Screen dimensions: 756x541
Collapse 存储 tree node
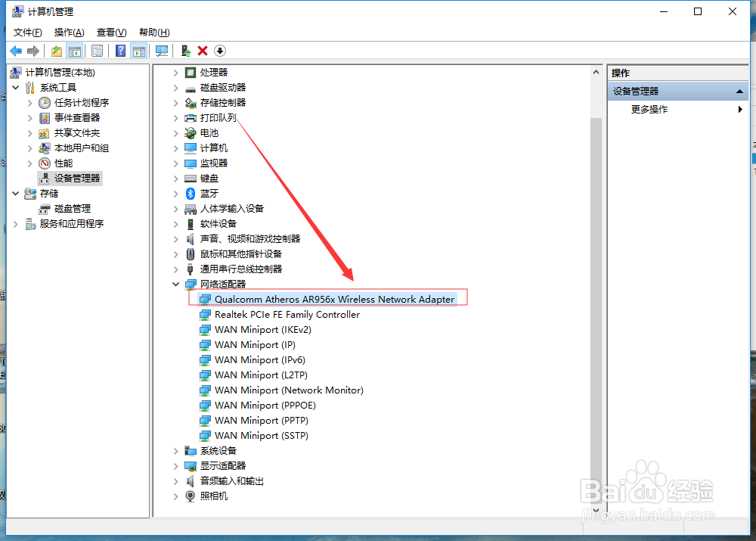click(16, 194)
